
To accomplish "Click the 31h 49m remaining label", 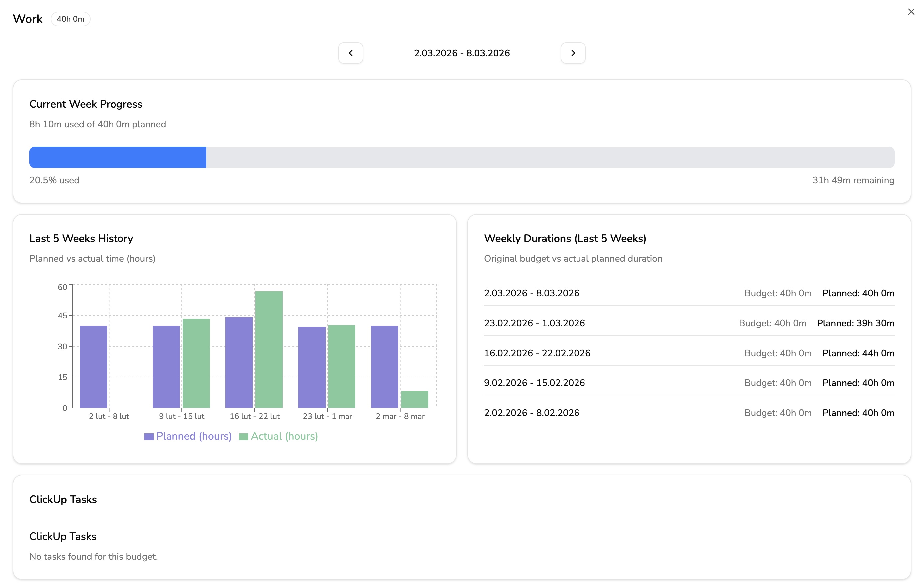I will point(853,180).
